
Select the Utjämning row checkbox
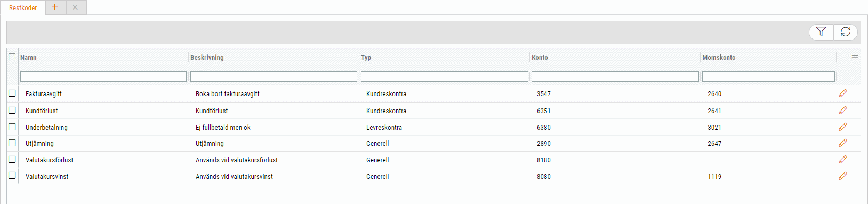click(x=12, y=143)
